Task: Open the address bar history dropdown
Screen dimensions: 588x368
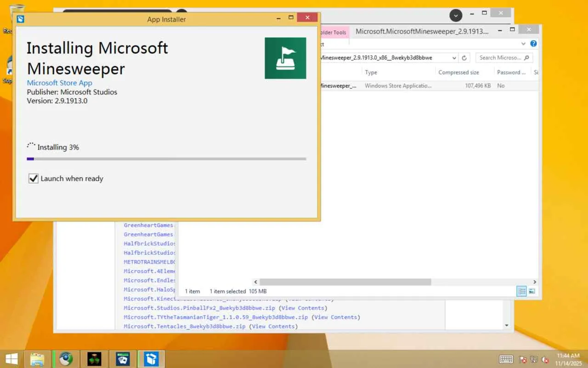Action: (454, 58)
